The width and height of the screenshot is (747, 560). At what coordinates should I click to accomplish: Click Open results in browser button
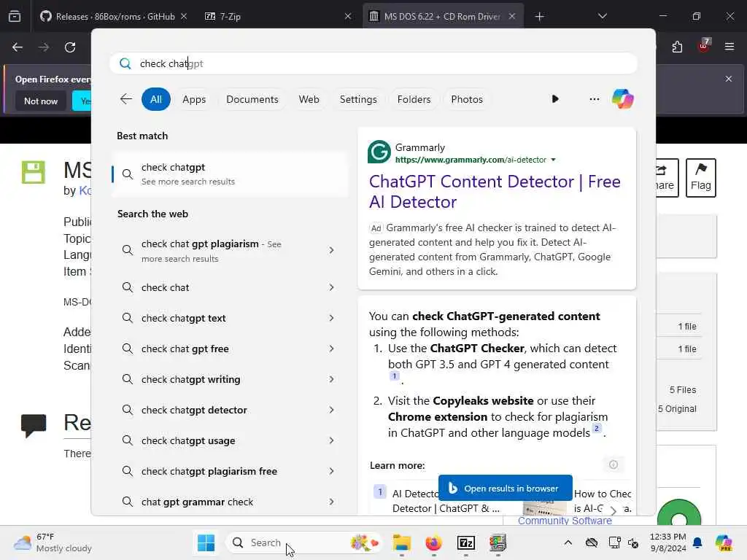click(x=505, y=488)
